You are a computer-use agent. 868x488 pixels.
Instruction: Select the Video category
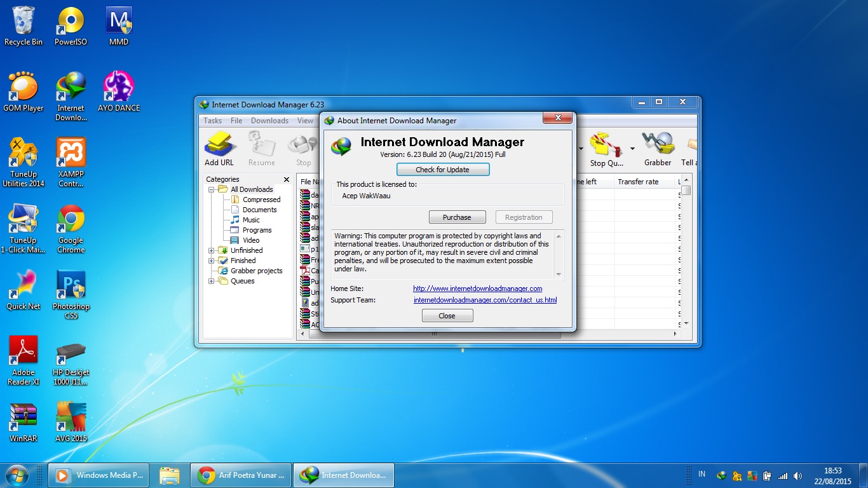click(x=250, y=240)
